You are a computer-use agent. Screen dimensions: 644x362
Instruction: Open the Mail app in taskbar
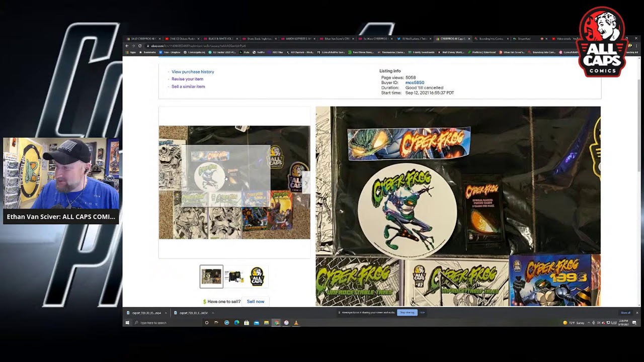coord(256,323)
